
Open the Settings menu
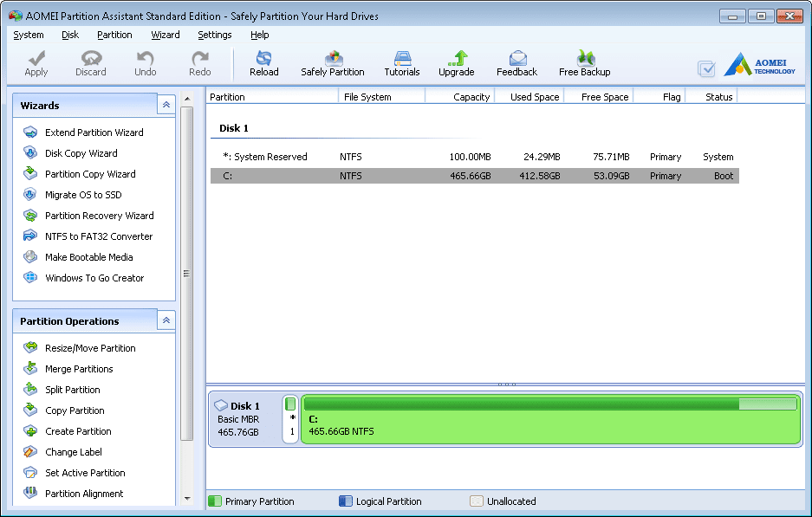[214, 35]
